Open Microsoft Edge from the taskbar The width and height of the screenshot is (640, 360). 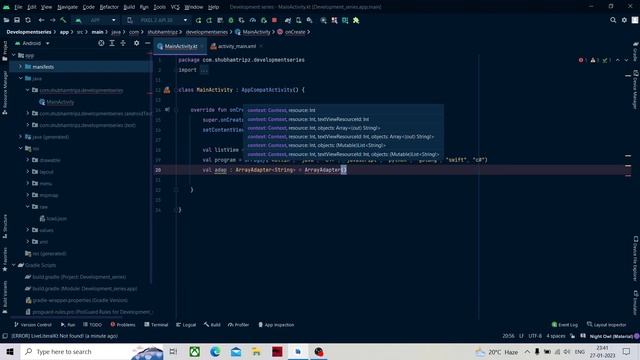point(215,351)
